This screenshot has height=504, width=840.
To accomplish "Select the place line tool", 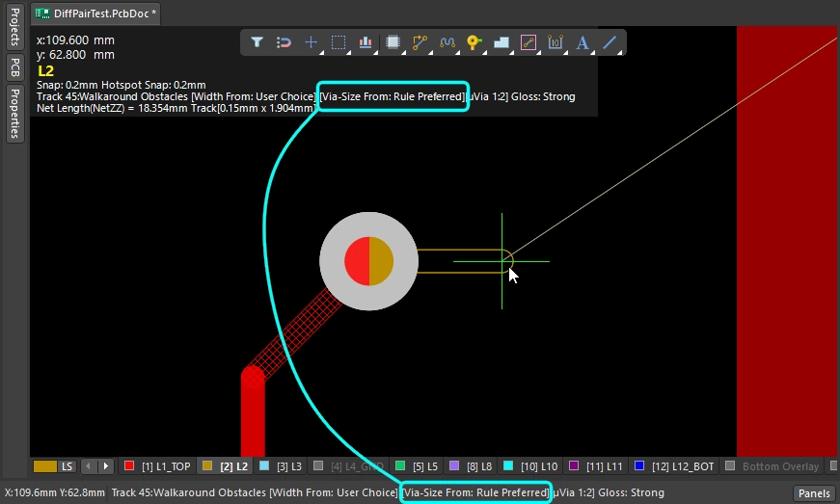I will [610, 42].
